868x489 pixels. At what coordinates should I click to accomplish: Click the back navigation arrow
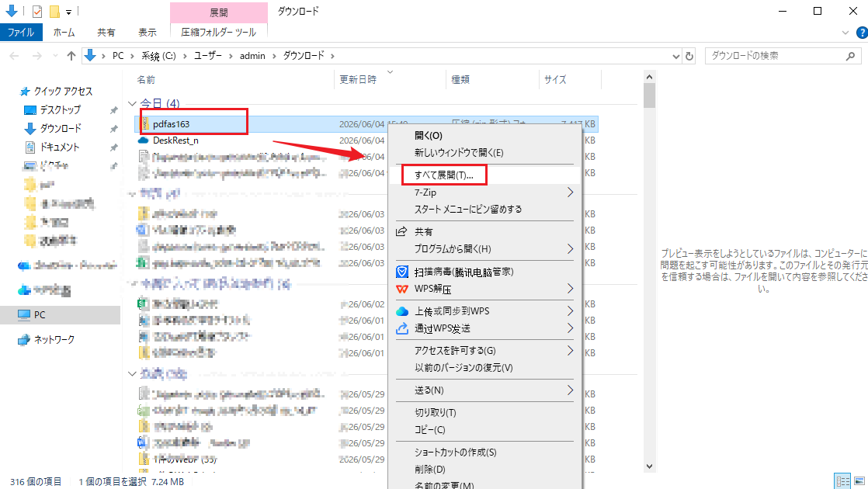pyautogui.click(x=15, y=56)
